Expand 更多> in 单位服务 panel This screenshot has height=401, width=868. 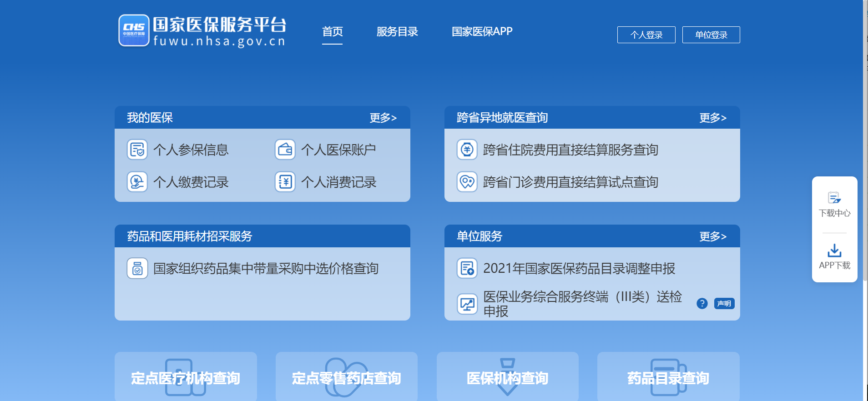pyautogui.click(x=713, y=236)
